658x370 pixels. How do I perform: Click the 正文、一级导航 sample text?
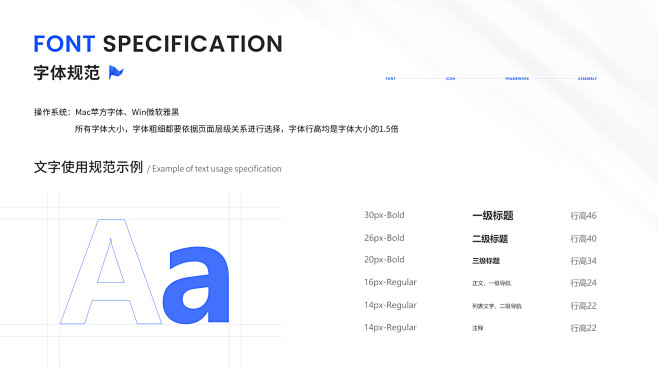tap(491, 283)
